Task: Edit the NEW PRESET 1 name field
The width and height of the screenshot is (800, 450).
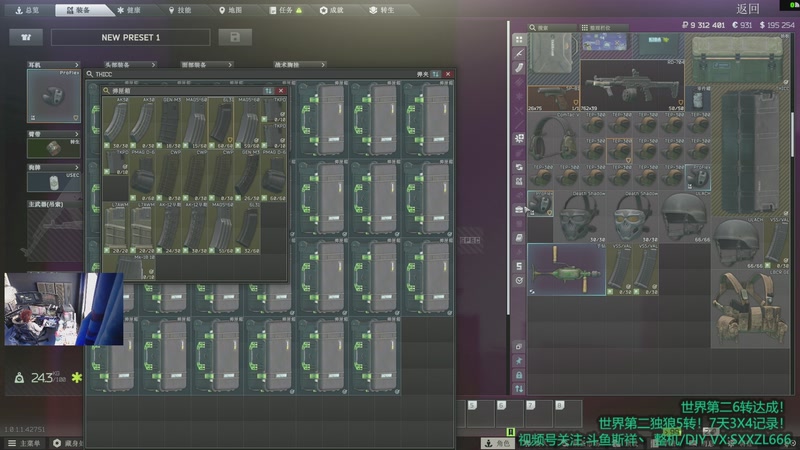Action: [x=131, y=37]
